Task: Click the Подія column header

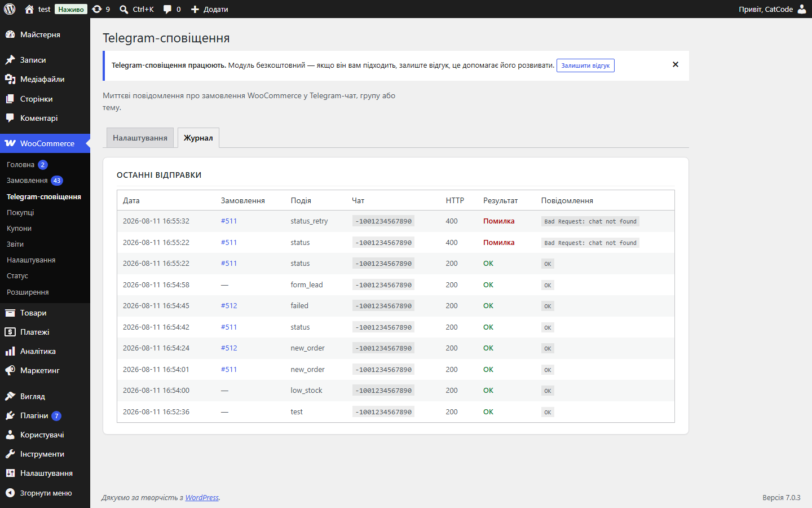Action: (301, 200)
